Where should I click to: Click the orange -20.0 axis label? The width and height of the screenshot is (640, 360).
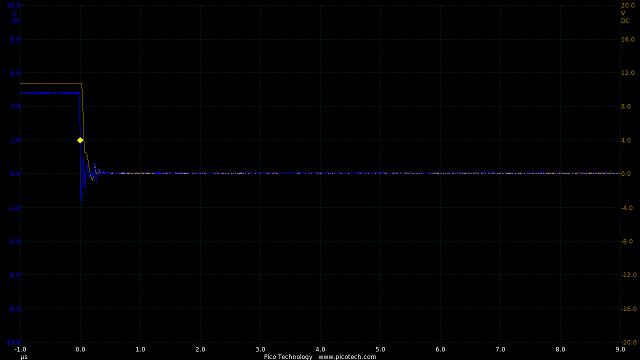628,342
